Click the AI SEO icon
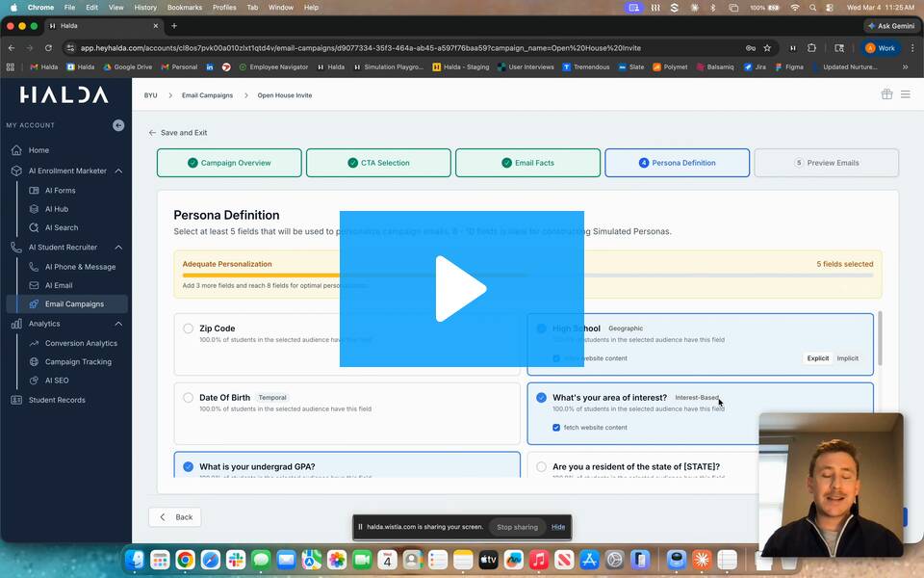924x578 pixels. click(35, 381)
